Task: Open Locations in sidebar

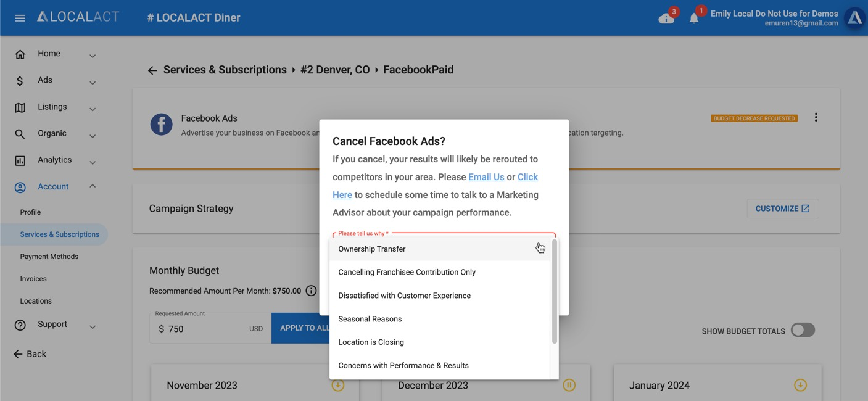Action: [x=36, y=301]
